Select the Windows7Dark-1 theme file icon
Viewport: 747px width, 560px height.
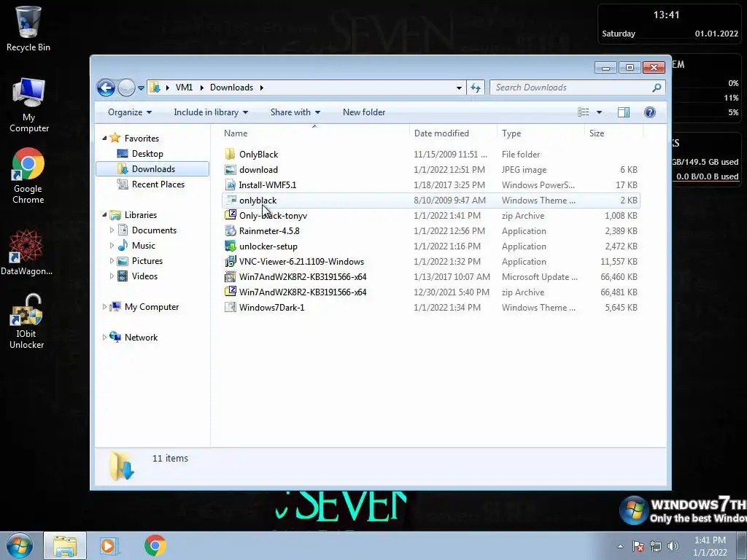click(x=230, y=307)
